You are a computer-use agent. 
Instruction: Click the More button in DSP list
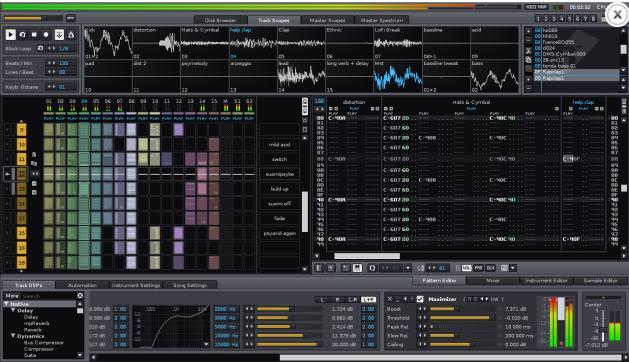click(12, 296)
